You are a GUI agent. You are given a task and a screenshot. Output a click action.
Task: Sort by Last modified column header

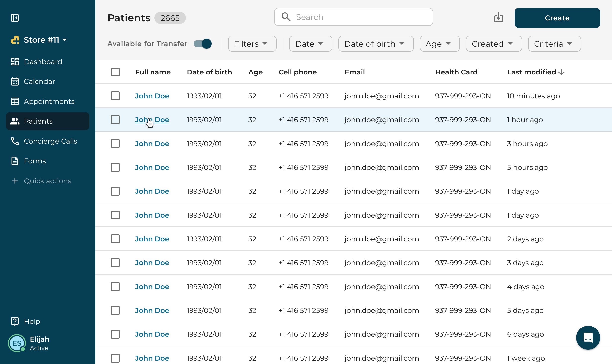[532, 72]
